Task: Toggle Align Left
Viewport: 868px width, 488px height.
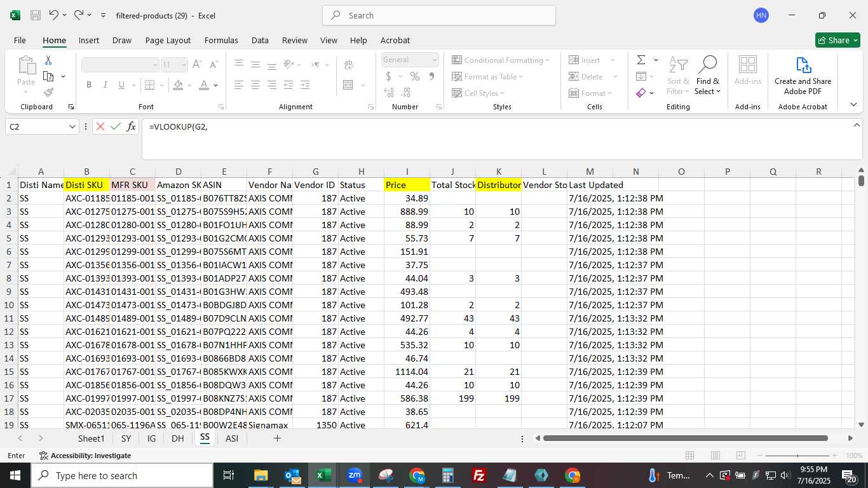Action: point(239,85)
